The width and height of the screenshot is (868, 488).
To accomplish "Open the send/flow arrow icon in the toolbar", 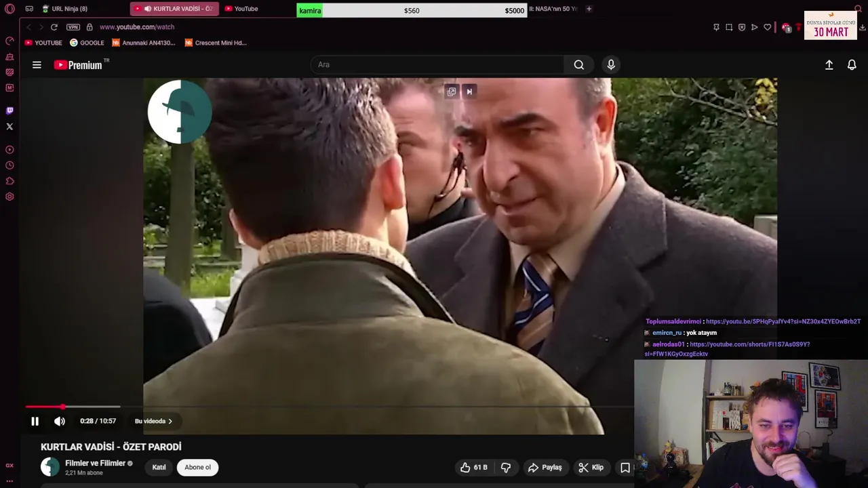I will pos(754,27).
